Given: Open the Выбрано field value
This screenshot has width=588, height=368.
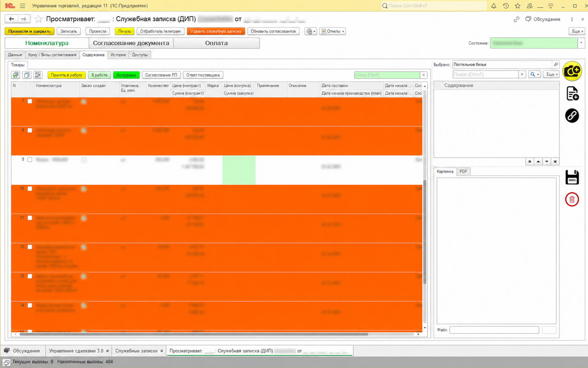Looking at the screenshot, I should tap(556, 65).
